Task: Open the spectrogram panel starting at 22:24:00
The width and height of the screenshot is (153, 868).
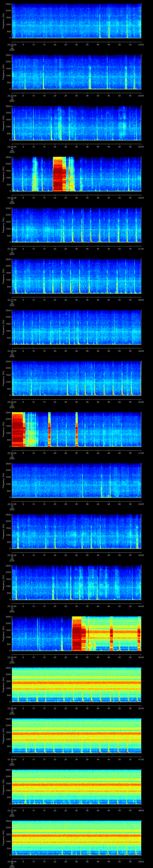Action: click(76, 123)
